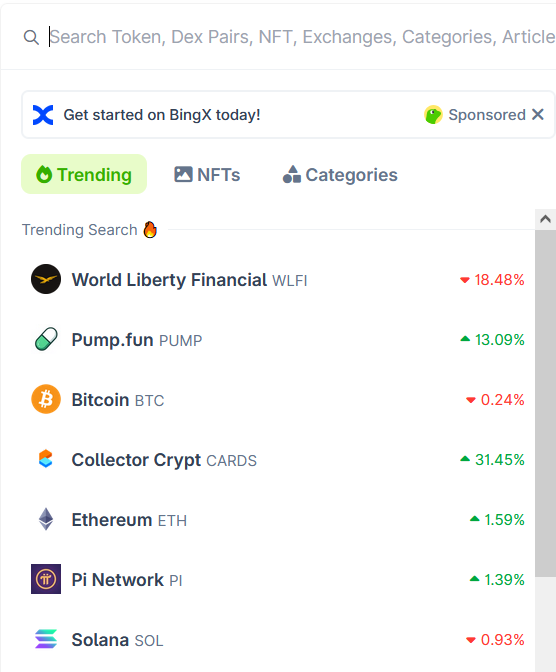Click the Sponsored label with gecko icon
556x672 pixels.
click(x=475, y=114)
